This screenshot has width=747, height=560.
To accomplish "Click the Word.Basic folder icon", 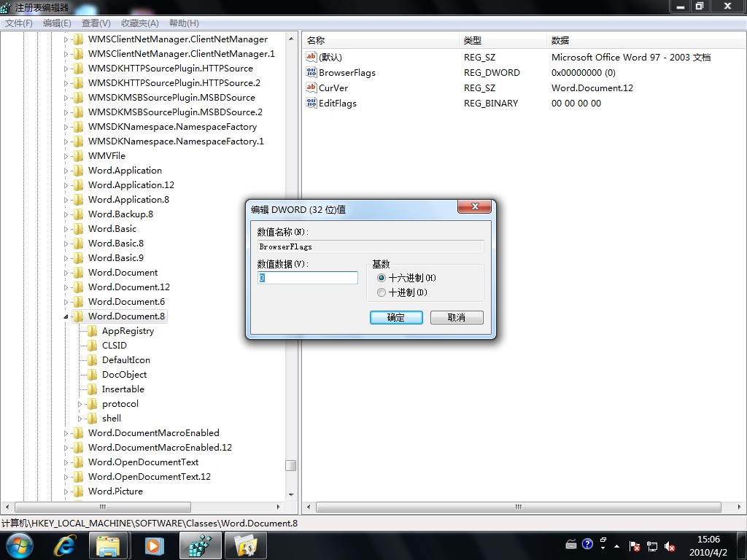I will pos(78,228).
